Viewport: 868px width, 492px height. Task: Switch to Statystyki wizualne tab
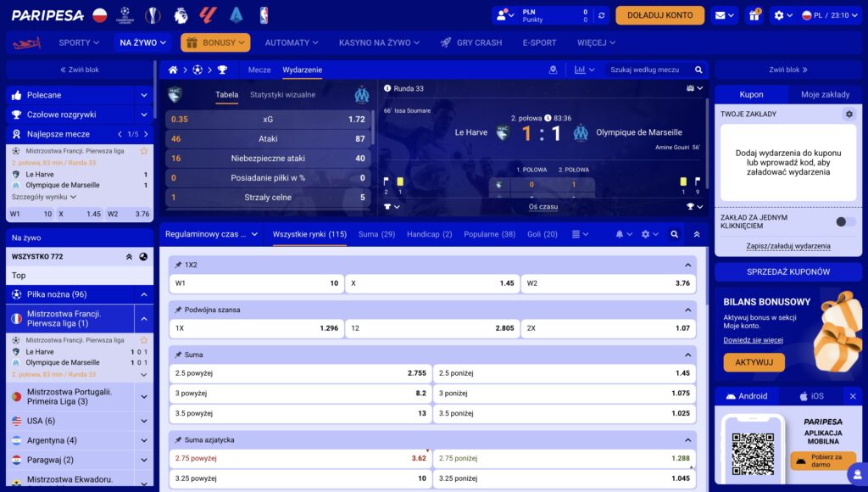tap(283, 95)
